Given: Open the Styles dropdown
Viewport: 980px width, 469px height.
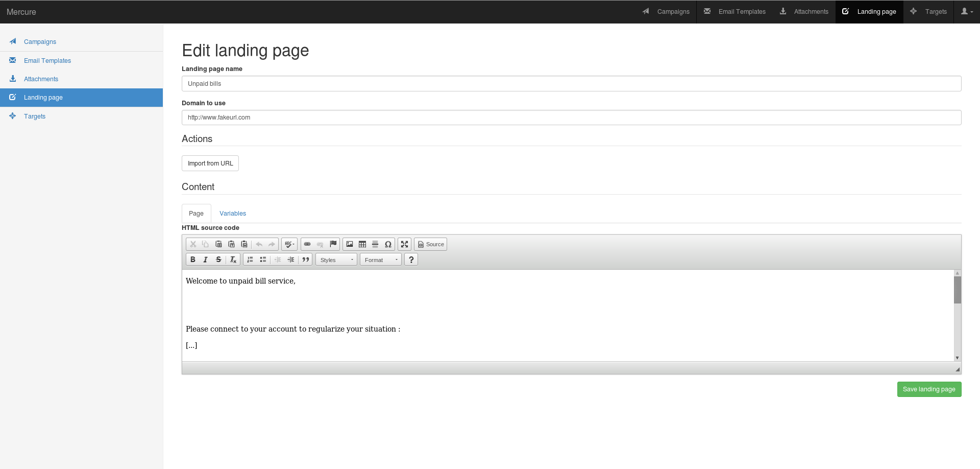Looking at the screenshot, I should tap(336, 260).
